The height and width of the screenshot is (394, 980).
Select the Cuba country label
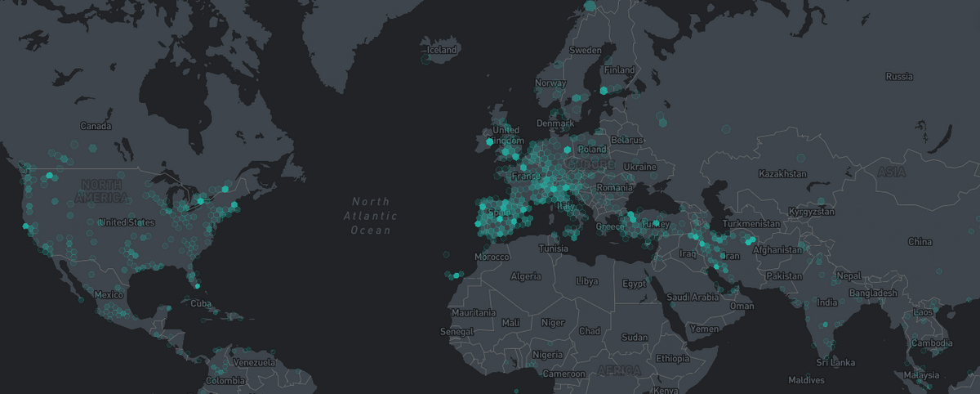(201, 303)
